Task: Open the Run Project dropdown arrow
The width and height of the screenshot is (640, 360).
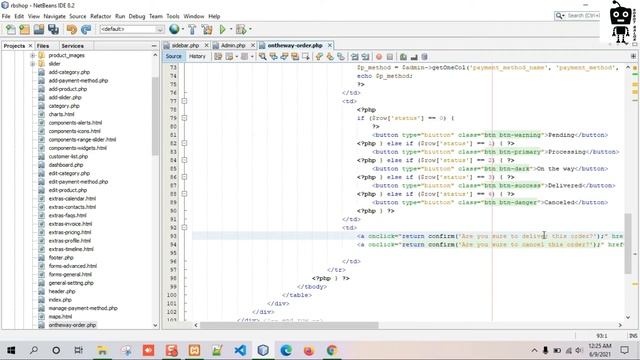Action: (231, 29)
